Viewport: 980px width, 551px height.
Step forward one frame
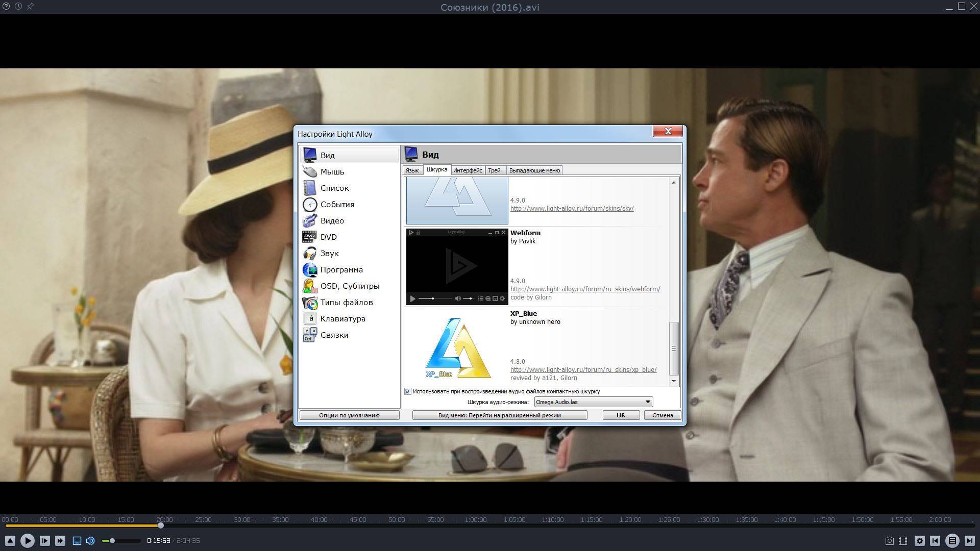(x=44, y=541)
